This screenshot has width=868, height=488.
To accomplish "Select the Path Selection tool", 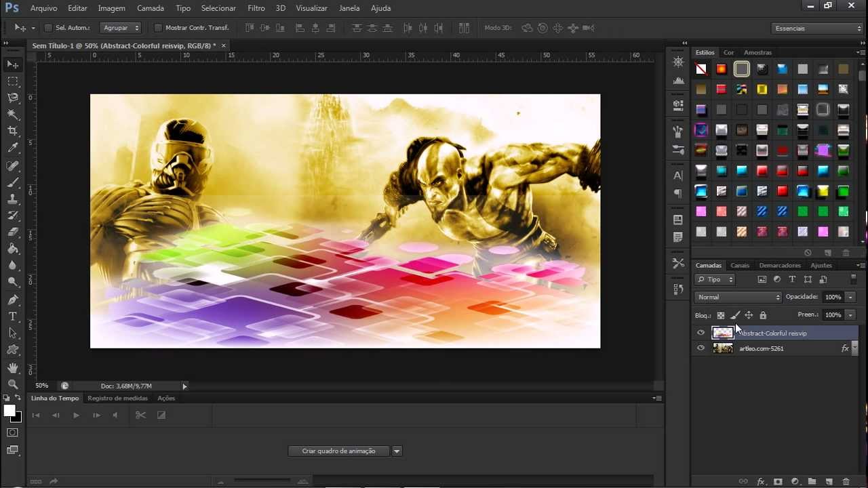I will (x=13, y=333).
